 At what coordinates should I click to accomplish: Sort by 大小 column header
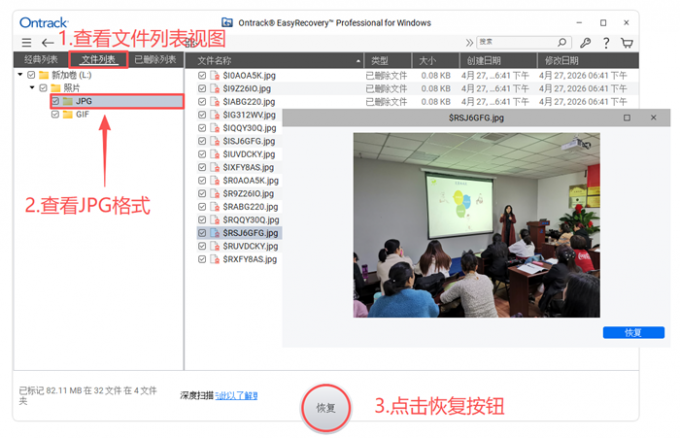click(x=435, y=61)
